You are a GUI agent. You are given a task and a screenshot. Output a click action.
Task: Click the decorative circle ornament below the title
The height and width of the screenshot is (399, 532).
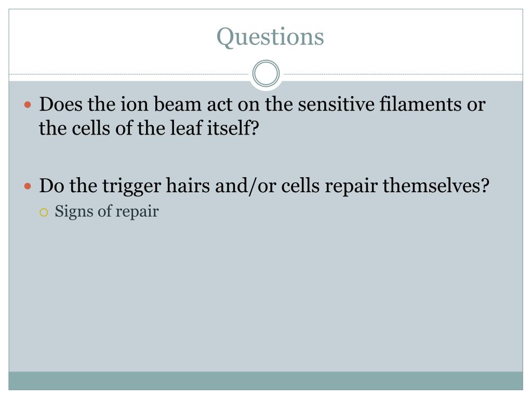(266, 74)
